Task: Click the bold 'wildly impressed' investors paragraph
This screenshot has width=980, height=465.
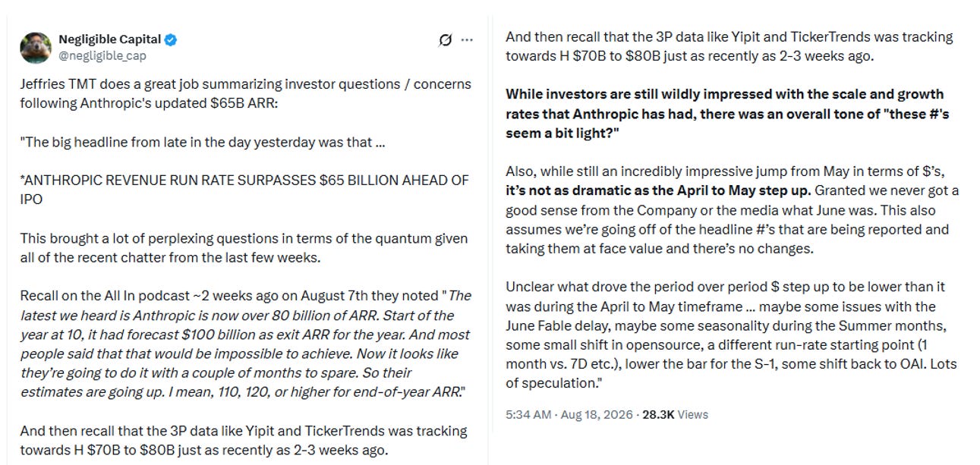Action: (727, 114)
